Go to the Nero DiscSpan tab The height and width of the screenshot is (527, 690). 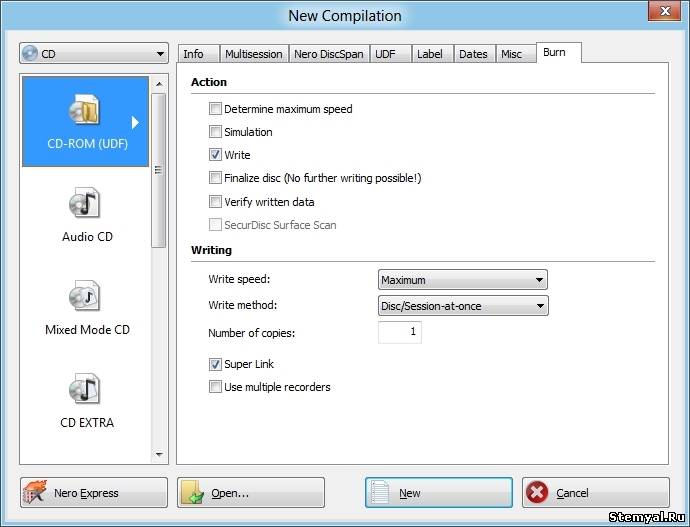(329, 54)
